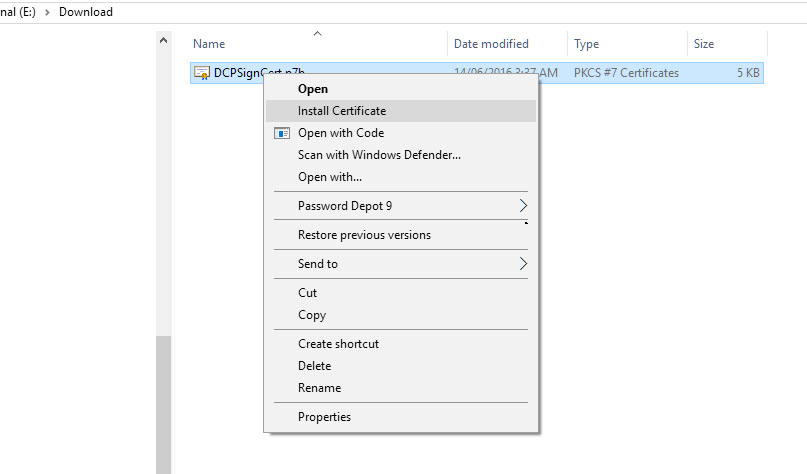This screenshot has width=807, height=474.
Task: Open Properties for the certificate file
Action: point(324,417)
